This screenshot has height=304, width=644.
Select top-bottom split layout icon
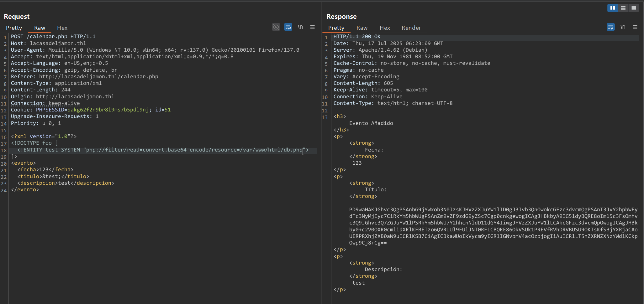[623, 8]
